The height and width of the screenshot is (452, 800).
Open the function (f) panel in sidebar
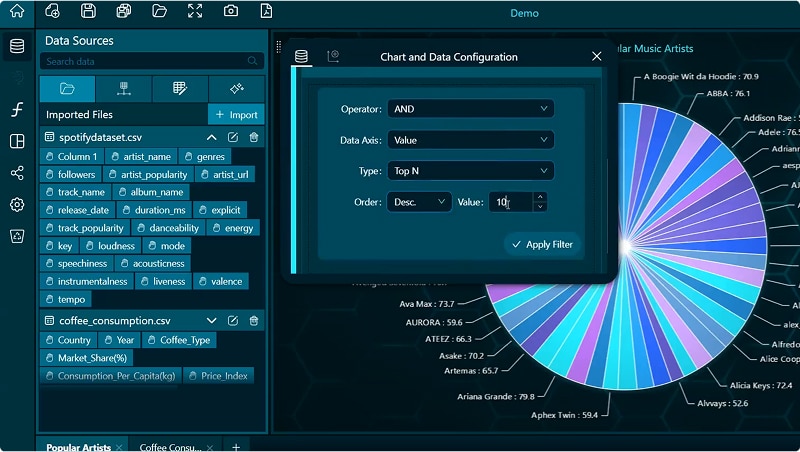pyautogui.click(x=16, y=109)
